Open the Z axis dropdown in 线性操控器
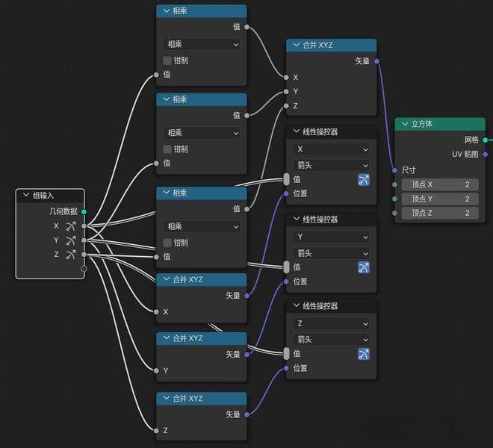This screenshot has width=493, height=448. click(332, 323)
